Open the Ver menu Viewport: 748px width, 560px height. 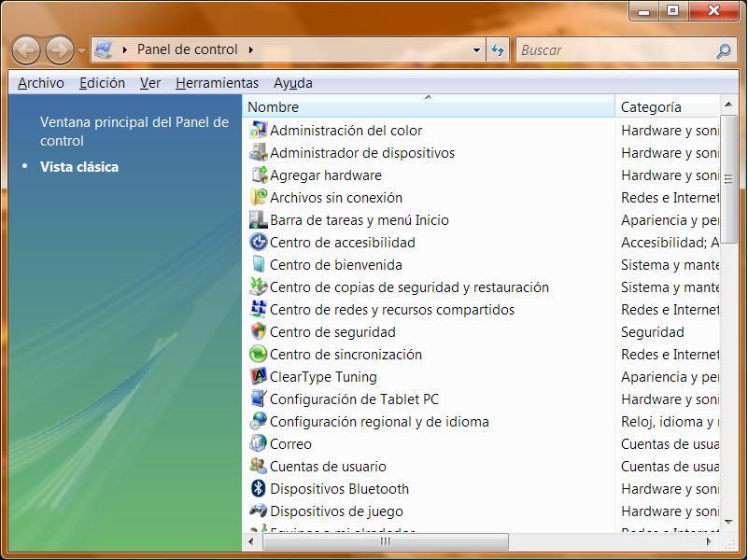[x=150, y=83]
